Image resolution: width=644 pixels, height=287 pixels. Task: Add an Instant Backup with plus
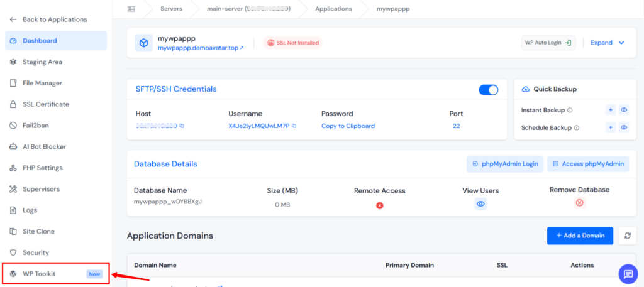click(x=611, y=110)
